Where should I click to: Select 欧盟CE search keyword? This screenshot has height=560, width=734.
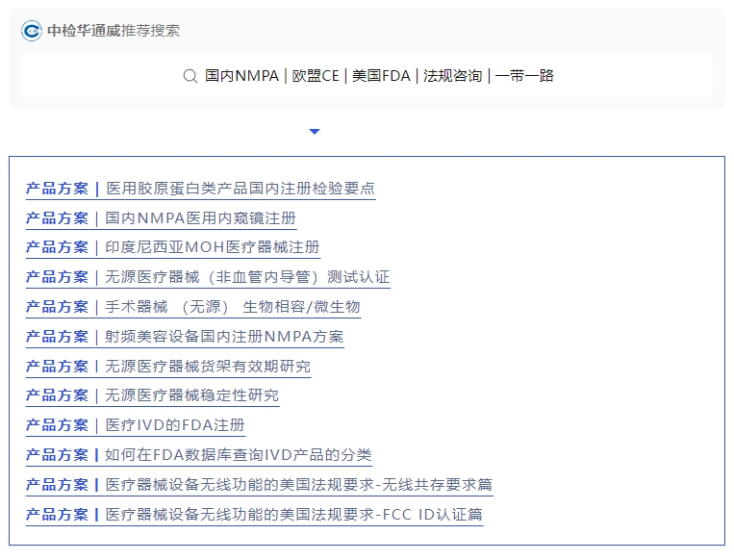pos(316,76)
